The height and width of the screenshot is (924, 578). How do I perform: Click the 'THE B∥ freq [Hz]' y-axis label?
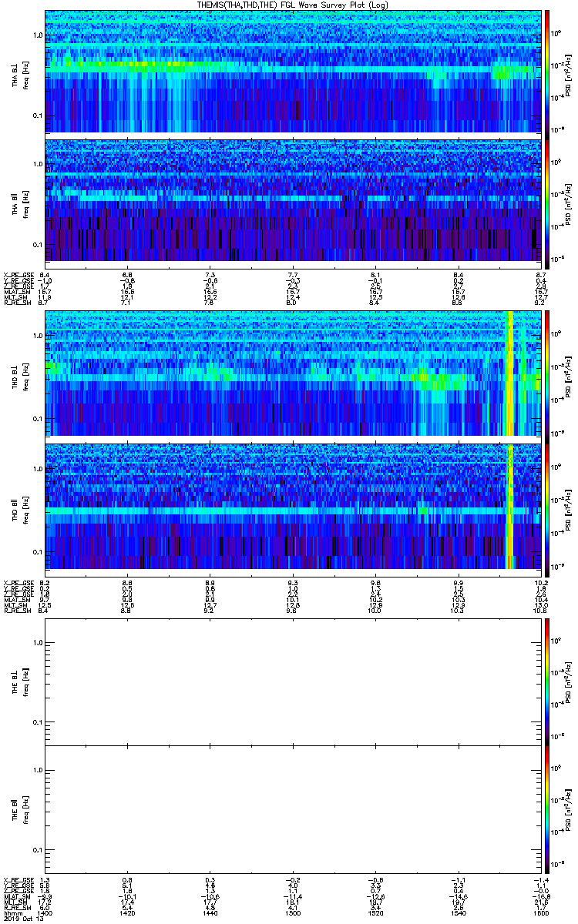click(x=19, y=809)
